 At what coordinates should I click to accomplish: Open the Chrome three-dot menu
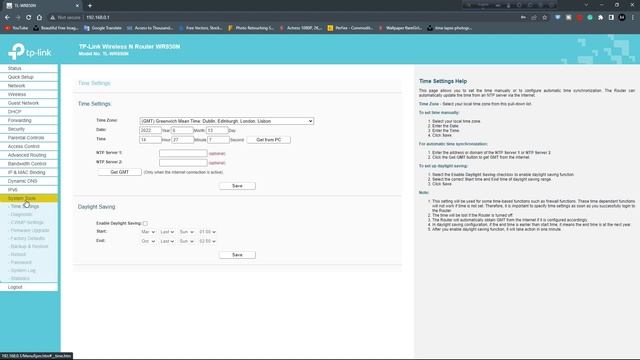pyautogui.click(x=633, y=18)
